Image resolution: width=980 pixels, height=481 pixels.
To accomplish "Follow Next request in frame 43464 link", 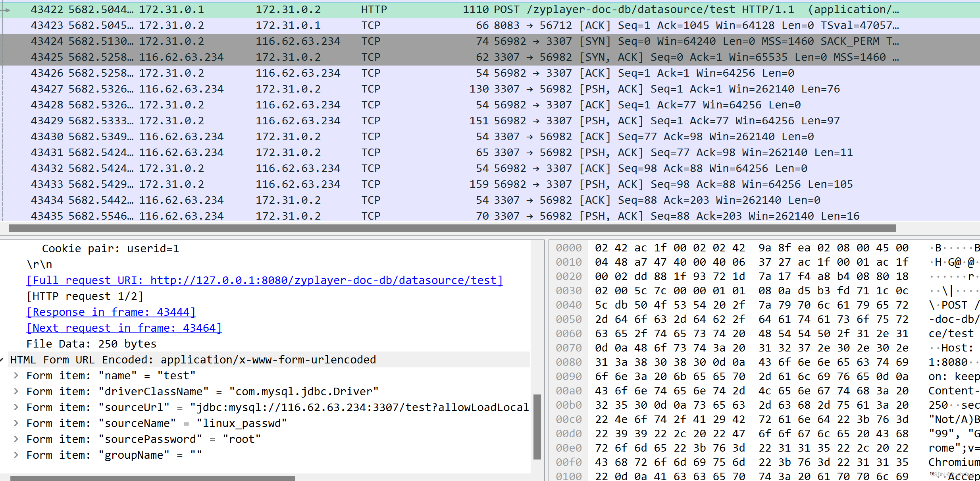I will point(124,328).
